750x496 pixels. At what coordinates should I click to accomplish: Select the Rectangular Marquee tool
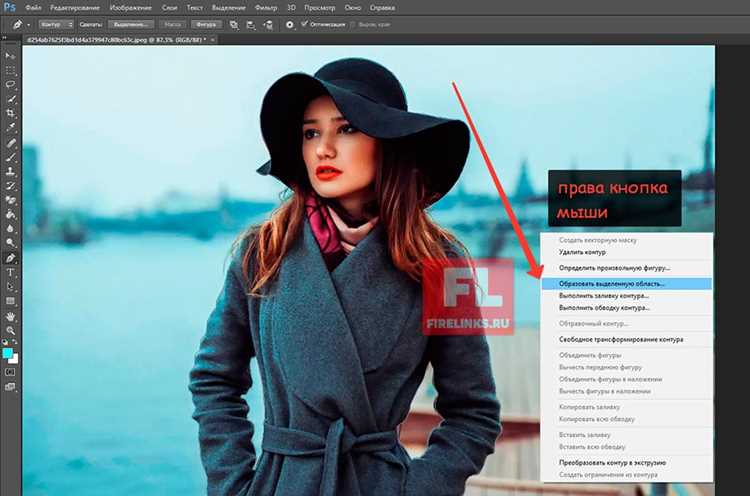click(10, 70)
